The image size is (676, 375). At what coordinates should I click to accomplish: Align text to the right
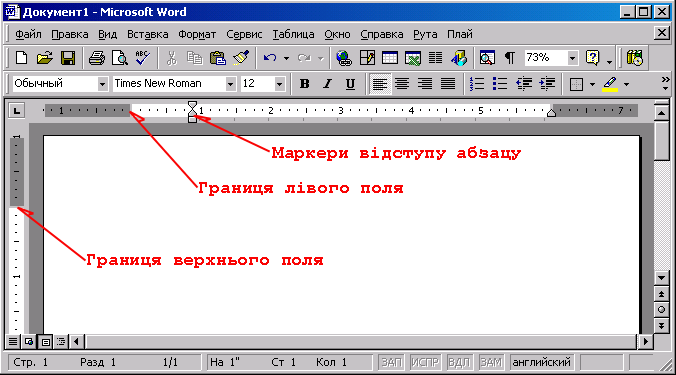click(425, 84)
